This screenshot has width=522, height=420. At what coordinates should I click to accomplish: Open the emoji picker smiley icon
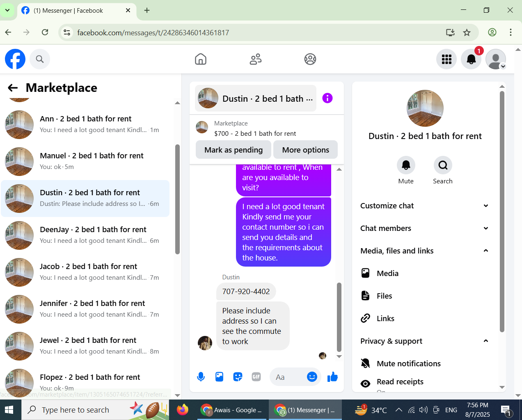(312, 377)
